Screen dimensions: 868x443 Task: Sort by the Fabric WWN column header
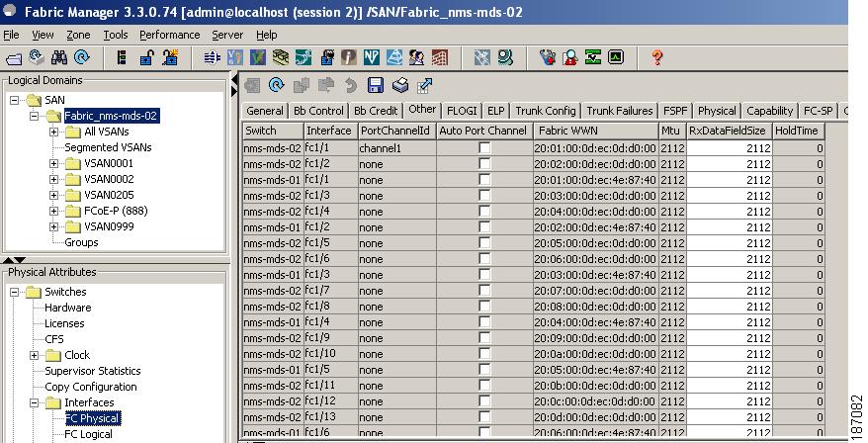click(x=596, y=131)
